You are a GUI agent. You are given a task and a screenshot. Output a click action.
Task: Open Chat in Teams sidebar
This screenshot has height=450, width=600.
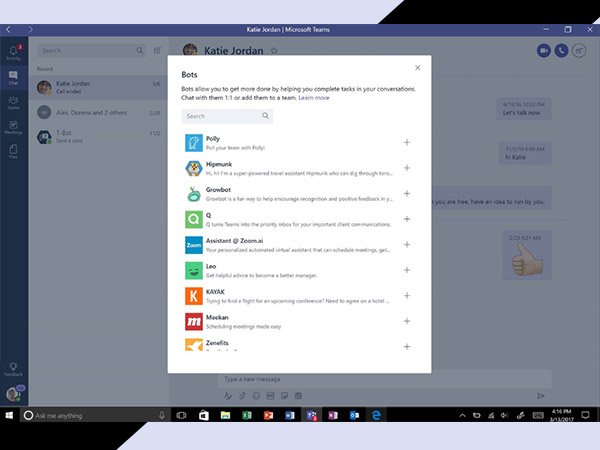pos(13,78)
